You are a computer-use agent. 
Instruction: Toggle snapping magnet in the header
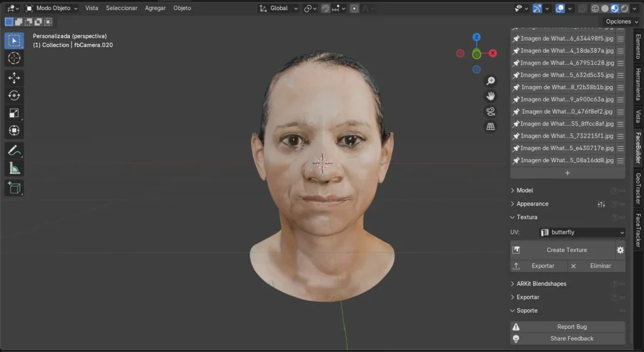click(x=325, y=8)
